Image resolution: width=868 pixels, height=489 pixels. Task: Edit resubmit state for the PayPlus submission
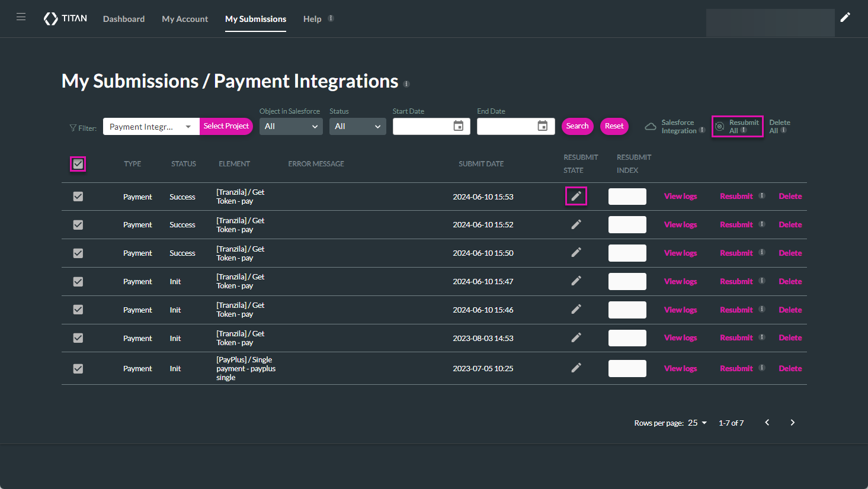576,368
